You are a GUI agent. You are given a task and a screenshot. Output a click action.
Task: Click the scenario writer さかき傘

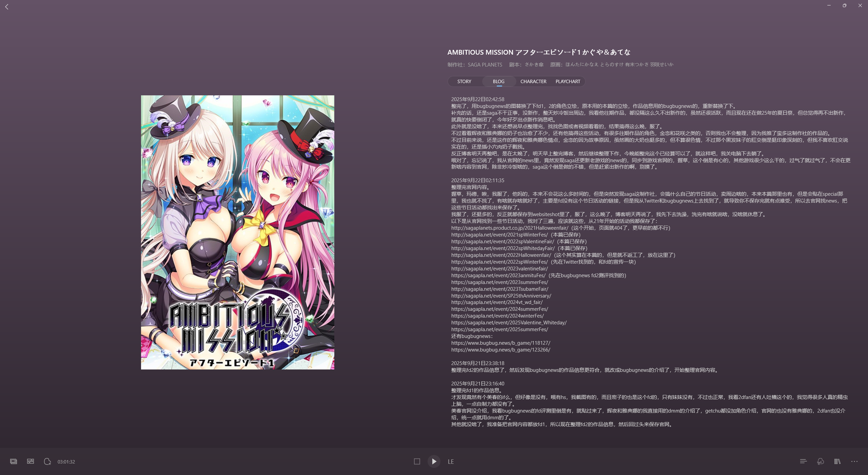click(x=534, y=64)
